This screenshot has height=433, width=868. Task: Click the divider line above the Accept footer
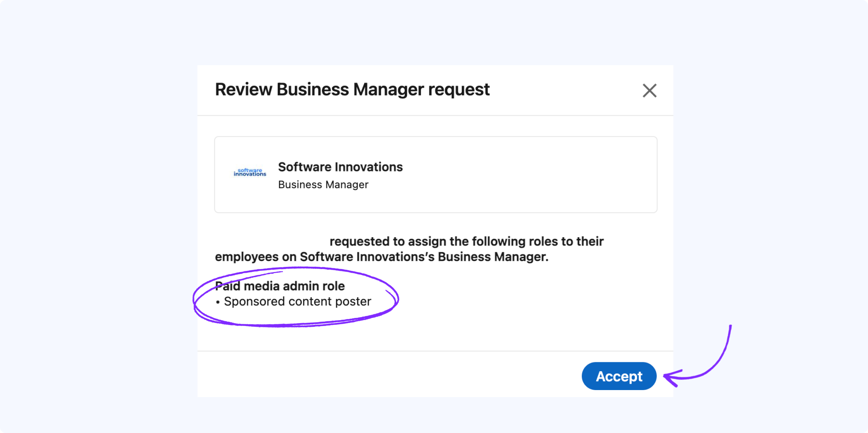point(435,351)
